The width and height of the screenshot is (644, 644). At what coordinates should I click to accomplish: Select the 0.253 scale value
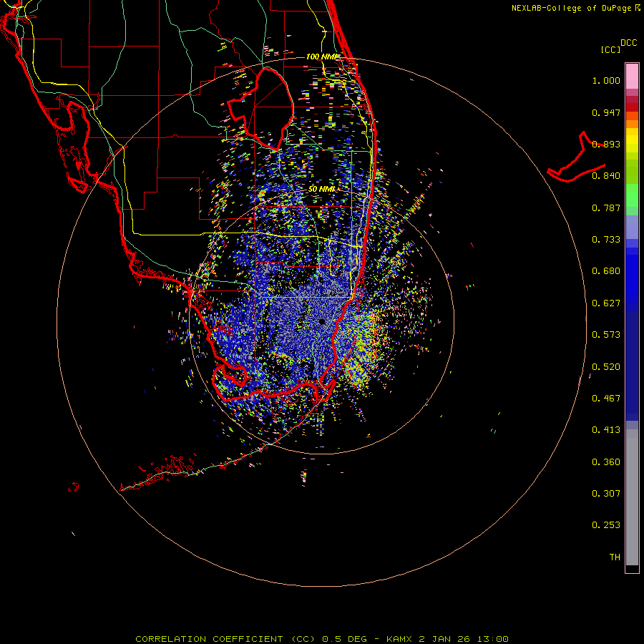(x=606, y=525)
